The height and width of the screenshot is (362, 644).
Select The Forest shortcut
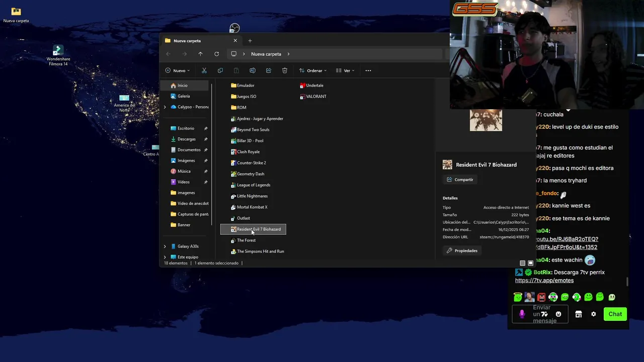pyautogui.click(x=243, y=240)
